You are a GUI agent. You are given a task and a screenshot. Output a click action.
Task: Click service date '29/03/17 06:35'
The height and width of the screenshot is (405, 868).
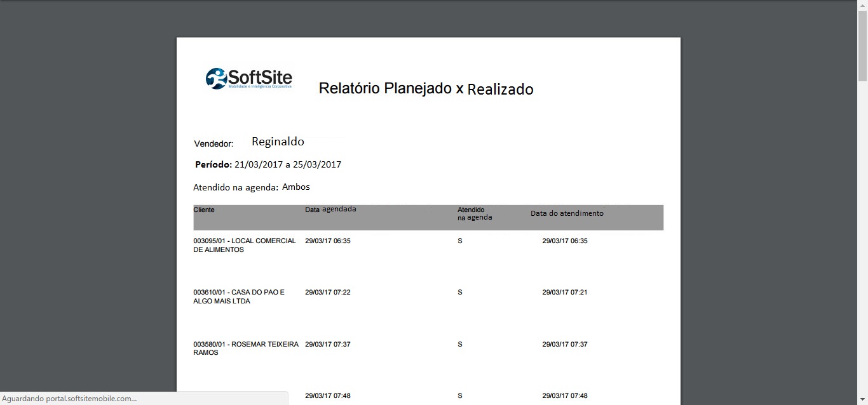pos(565,241)
